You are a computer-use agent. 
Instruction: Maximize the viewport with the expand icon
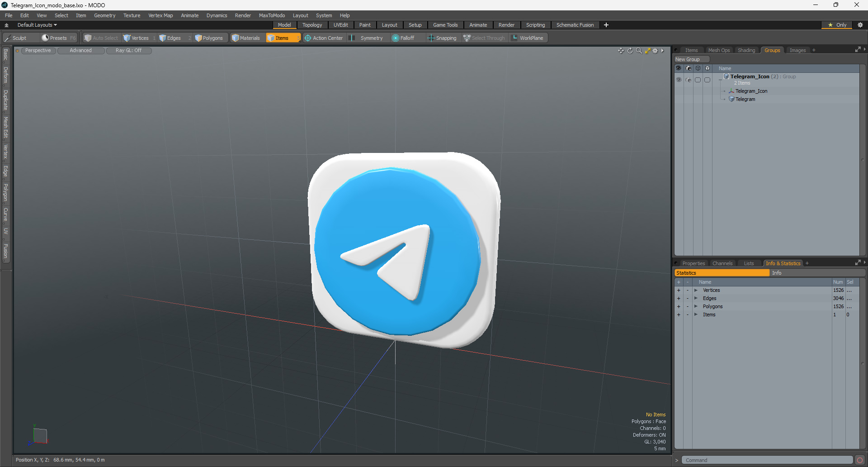click(x=647, y=51)
